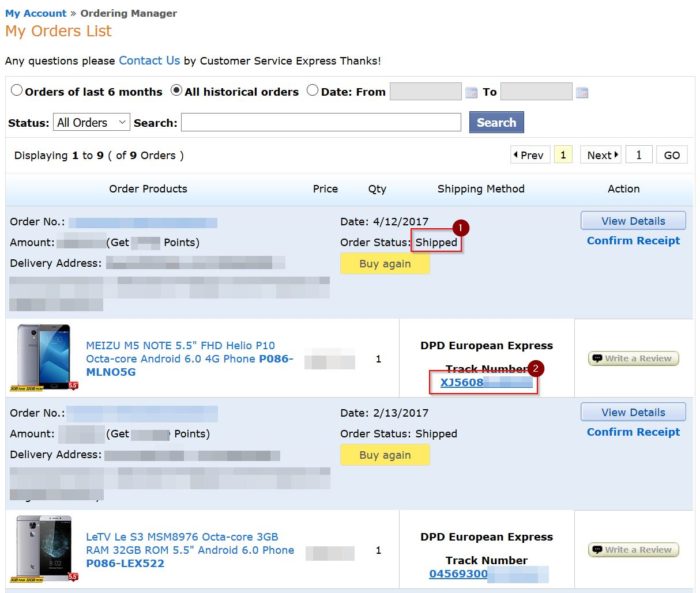
Task: Select the Date: From radio option
Action: [x=312, y=90]
